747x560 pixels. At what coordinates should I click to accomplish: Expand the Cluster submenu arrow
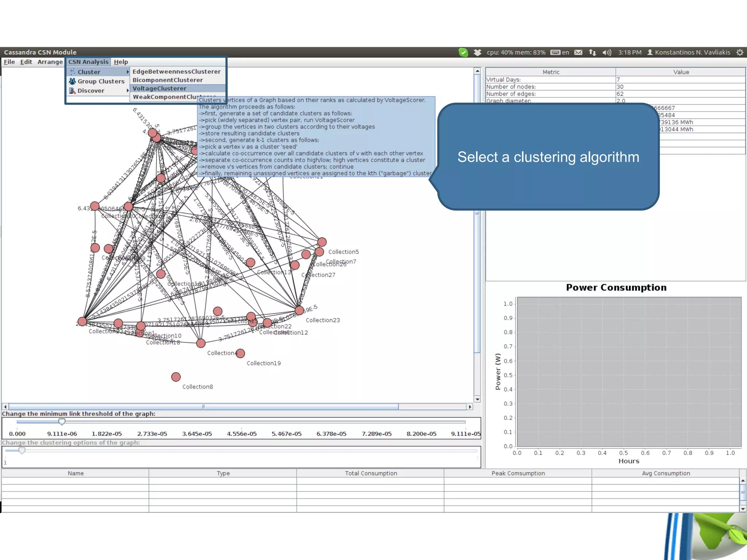(128, 72)
